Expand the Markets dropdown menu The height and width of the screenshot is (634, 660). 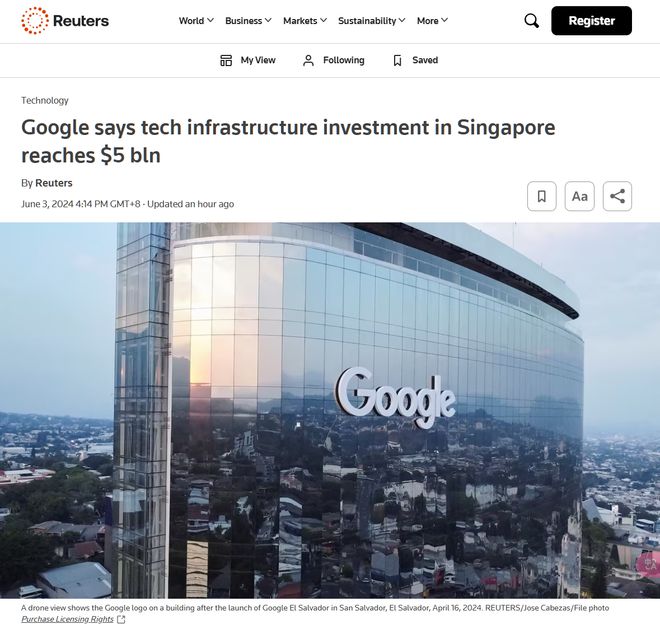[x=305, y=21]
